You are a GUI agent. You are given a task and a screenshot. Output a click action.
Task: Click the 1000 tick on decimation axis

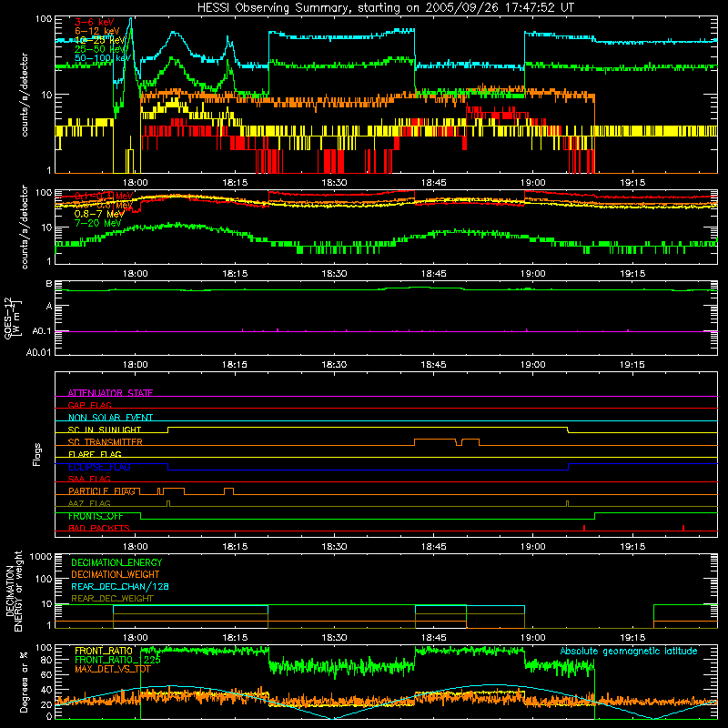41,556
